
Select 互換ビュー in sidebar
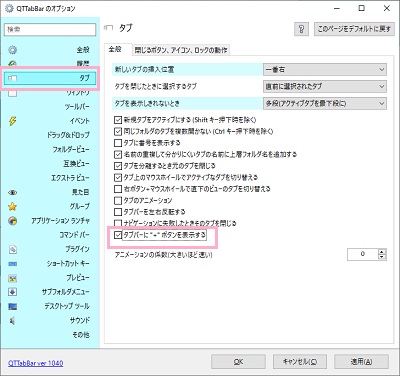pos(76,164)
